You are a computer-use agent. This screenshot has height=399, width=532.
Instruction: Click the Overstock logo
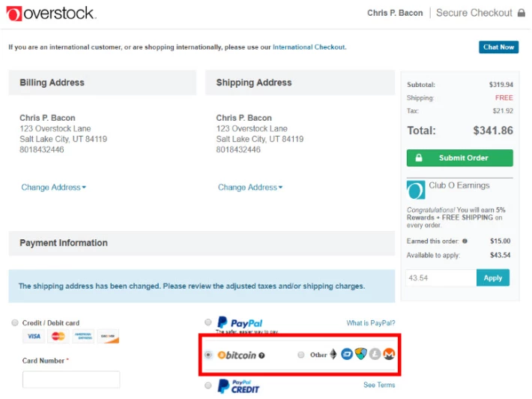pos(52,13)
